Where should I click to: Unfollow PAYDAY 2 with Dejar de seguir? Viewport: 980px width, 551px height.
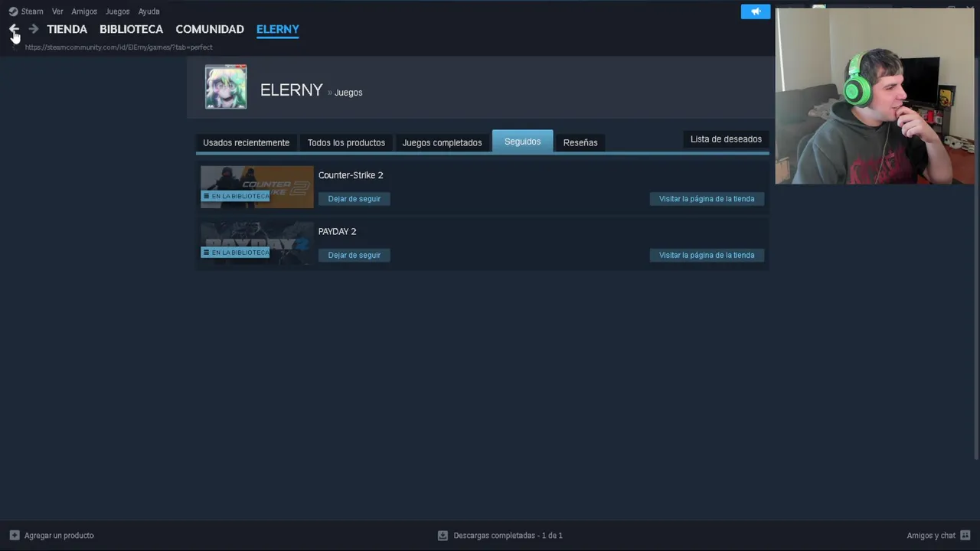click(x=354, y=255)
